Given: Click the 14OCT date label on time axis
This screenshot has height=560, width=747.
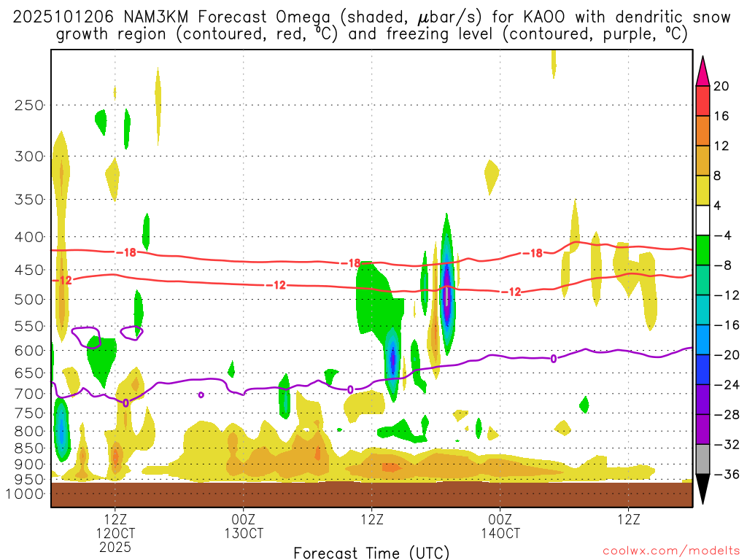Looking at the screenshot, I should click(x=500, y=533).
